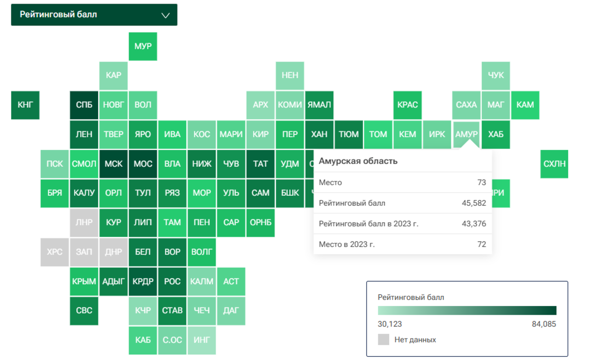Click the ЧУК region tile
The width and height of the screenshot is (610, 364).
[496, 76]
